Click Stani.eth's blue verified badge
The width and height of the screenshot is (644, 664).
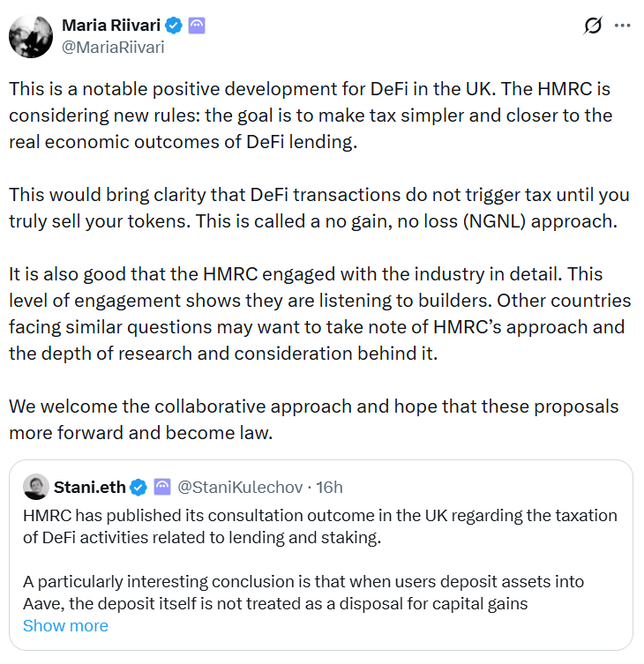click(x=139, y=487)
